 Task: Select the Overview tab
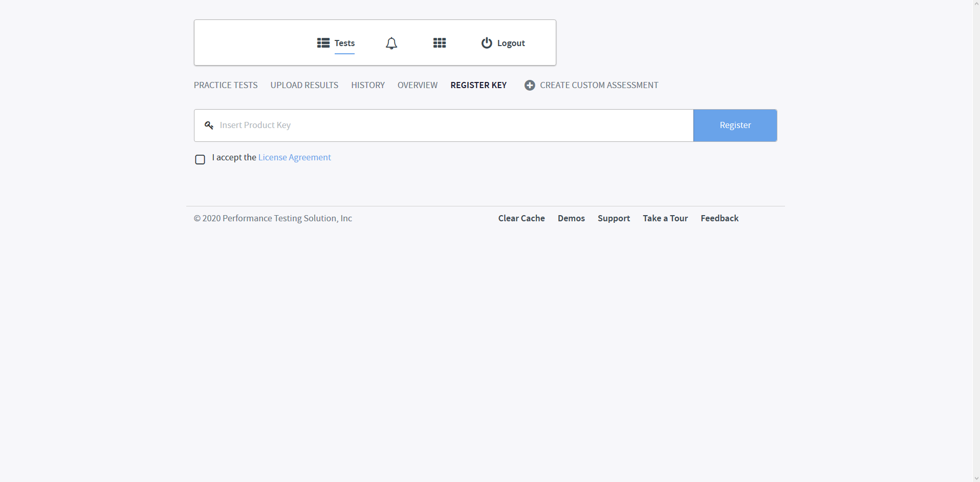pos(418,85)
